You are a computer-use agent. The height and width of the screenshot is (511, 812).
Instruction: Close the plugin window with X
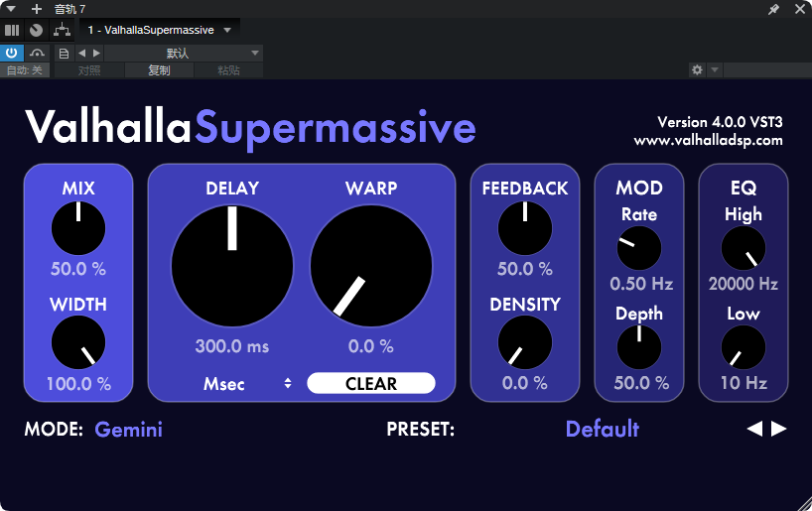[x=799, y=9]
